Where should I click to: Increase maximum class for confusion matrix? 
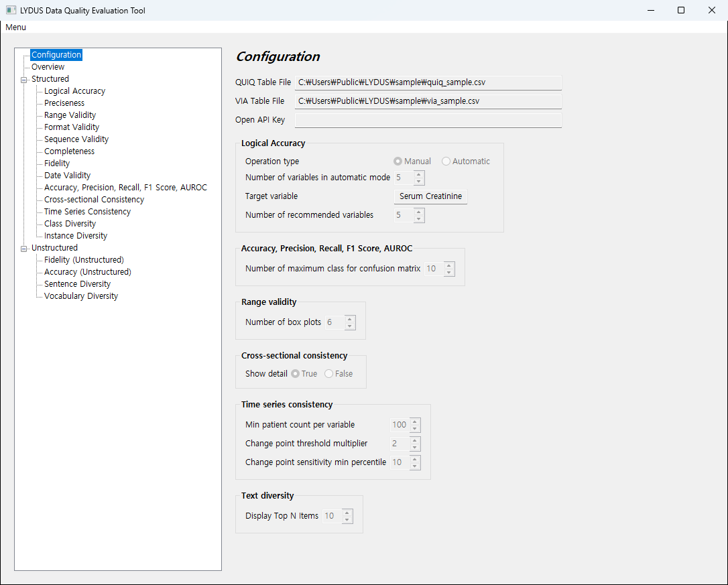click(x=449, y=265)
